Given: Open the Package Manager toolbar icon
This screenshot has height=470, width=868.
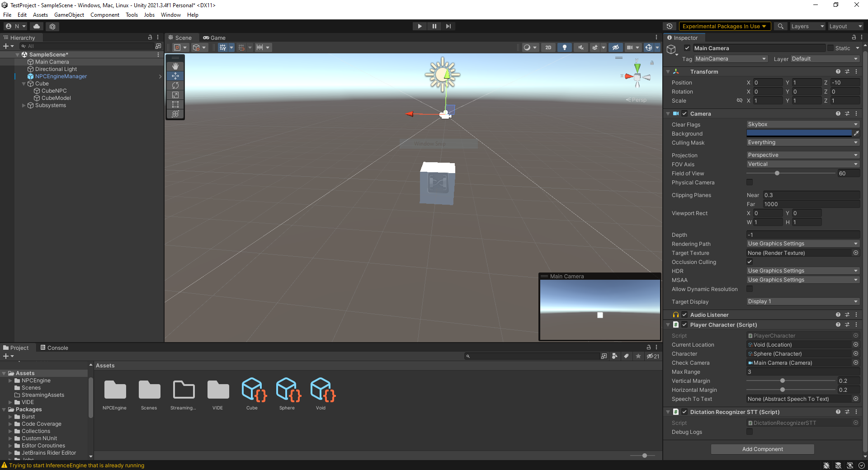Looking at the screenshot, I should 52,26.
